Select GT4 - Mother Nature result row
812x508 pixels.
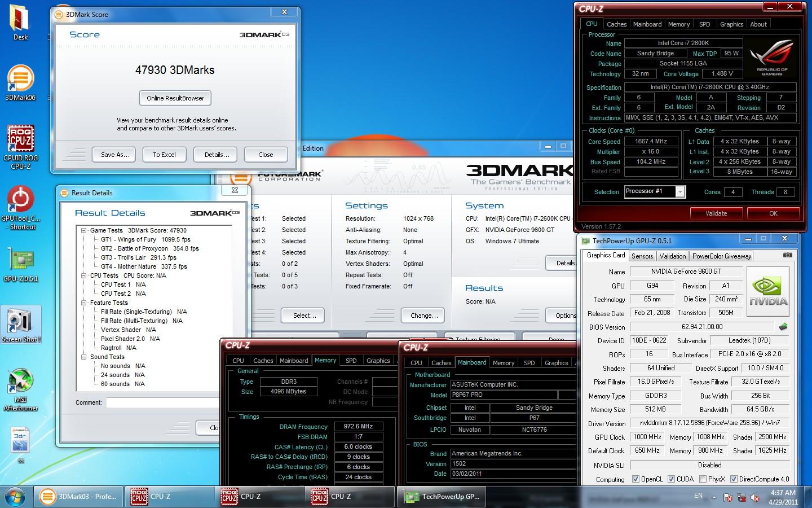144,266
